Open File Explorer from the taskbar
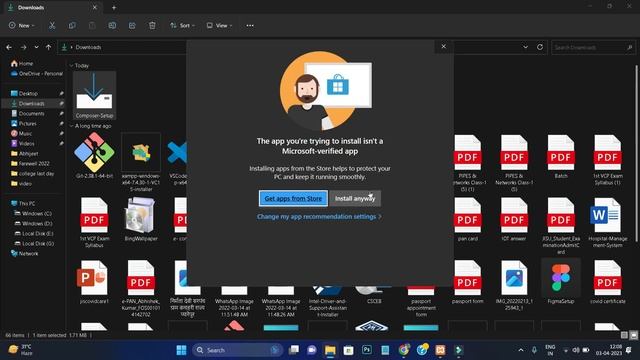 click(330, 350)
